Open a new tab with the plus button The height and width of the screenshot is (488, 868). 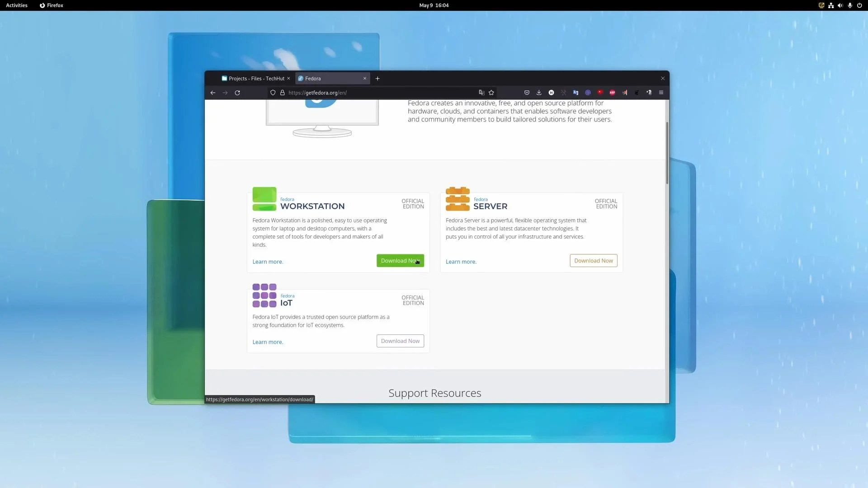377,79
